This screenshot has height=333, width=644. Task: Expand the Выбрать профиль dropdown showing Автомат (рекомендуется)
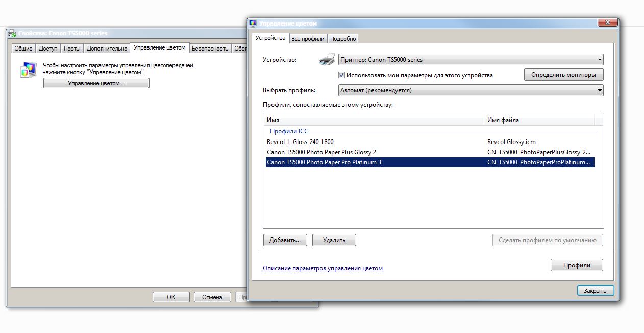click(471, 90)
